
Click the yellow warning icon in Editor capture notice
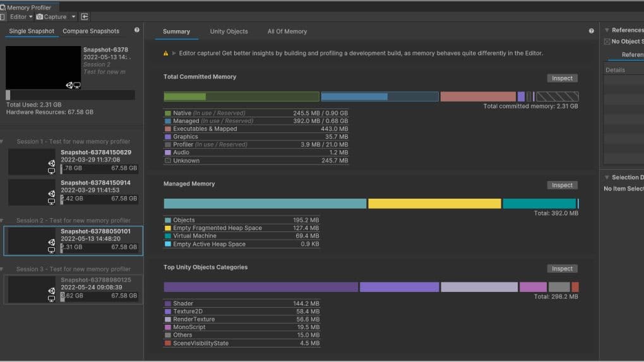point(165,54)
